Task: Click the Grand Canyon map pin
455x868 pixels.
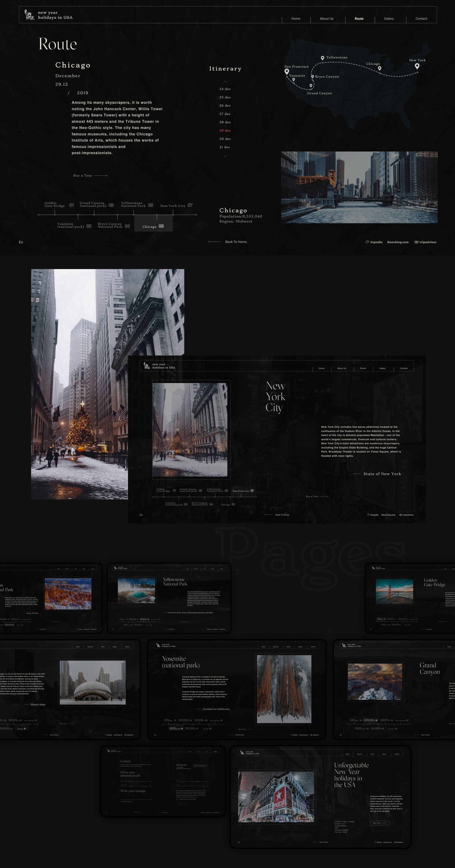Action: click(x=311, y=85)
